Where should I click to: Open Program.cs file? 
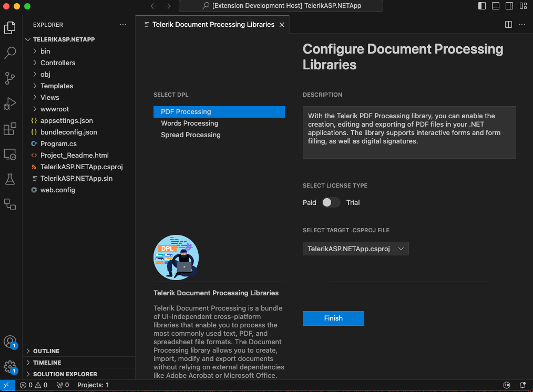pyautogui.click(x=79, y=143)
